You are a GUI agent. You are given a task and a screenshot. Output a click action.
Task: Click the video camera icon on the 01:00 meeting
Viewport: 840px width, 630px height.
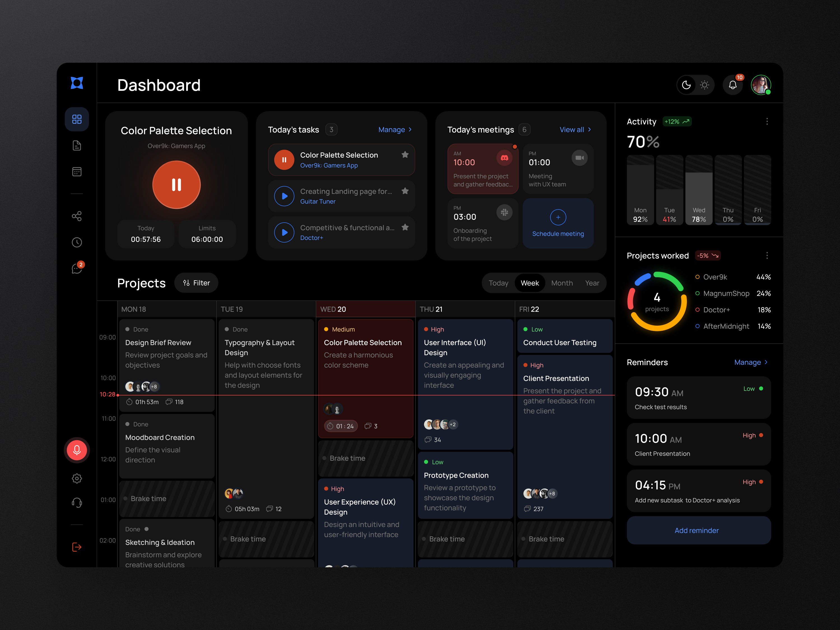point(580,157)
